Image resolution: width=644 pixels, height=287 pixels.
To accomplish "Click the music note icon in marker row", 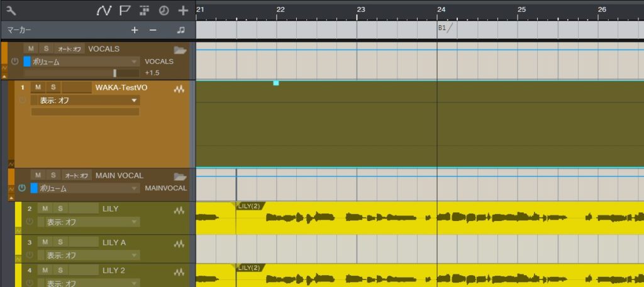I will pos(180,30).
